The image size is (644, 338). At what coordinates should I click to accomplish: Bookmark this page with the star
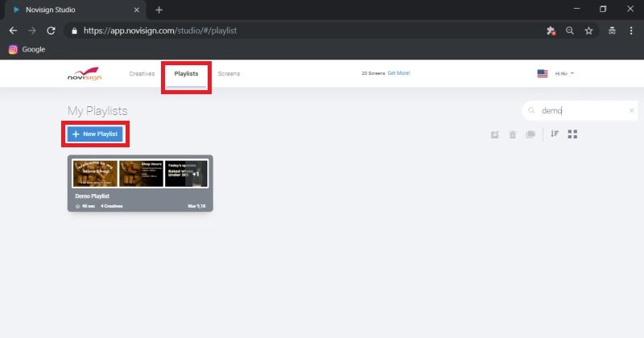(x=588, y=31)
